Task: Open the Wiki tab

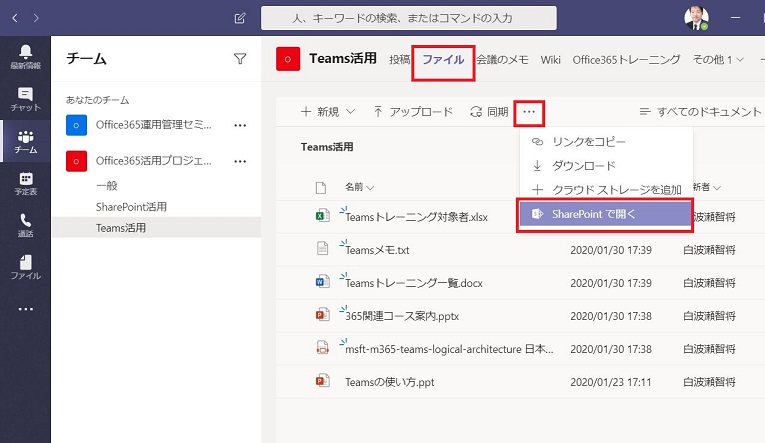Action: [x=550, y=60]
